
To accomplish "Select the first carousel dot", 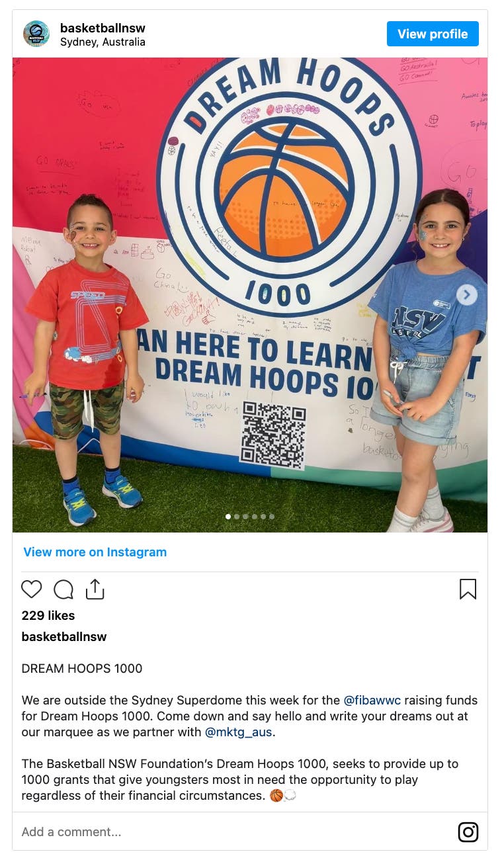I will (x=229, y=517).
